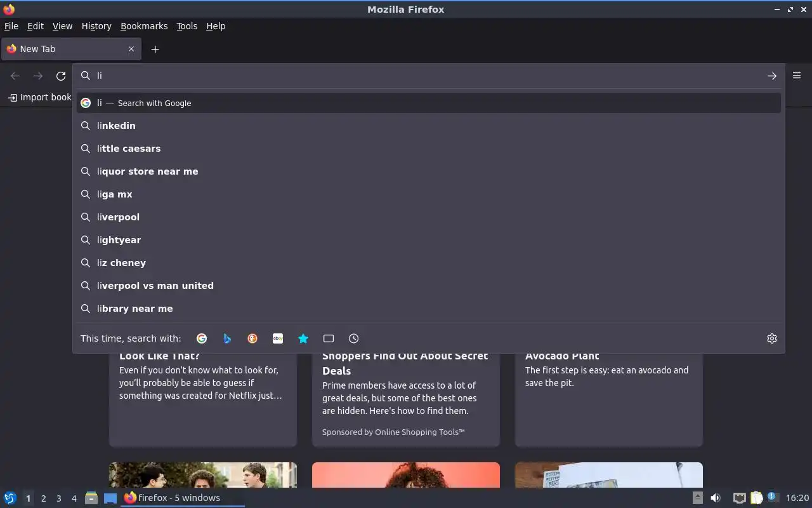Open the Avocado Plant article card
The height and width of the screenshot is (508, 812).
[x=609, y=399]
